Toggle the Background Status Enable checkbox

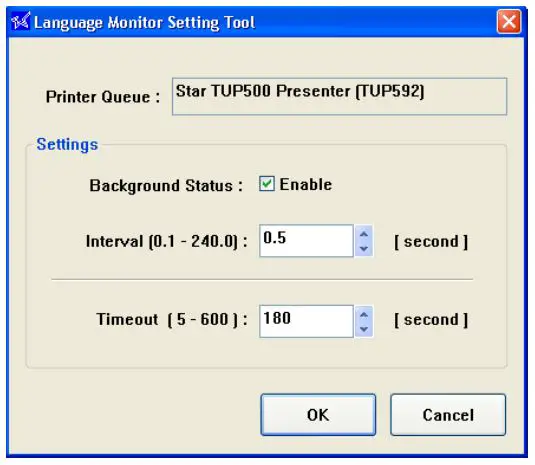click(x=266, y=184)
